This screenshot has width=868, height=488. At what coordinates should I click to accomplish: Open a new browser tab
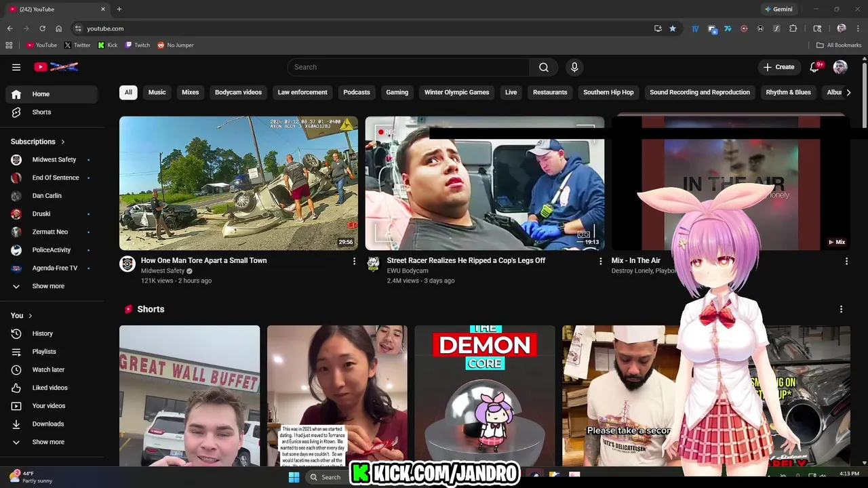tap(119, 9)
